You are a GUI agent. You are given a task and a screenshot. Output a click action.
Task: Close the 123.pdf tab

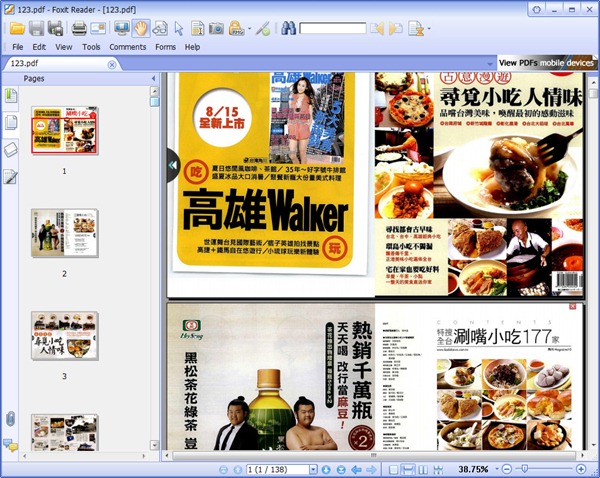click(112, 64)
